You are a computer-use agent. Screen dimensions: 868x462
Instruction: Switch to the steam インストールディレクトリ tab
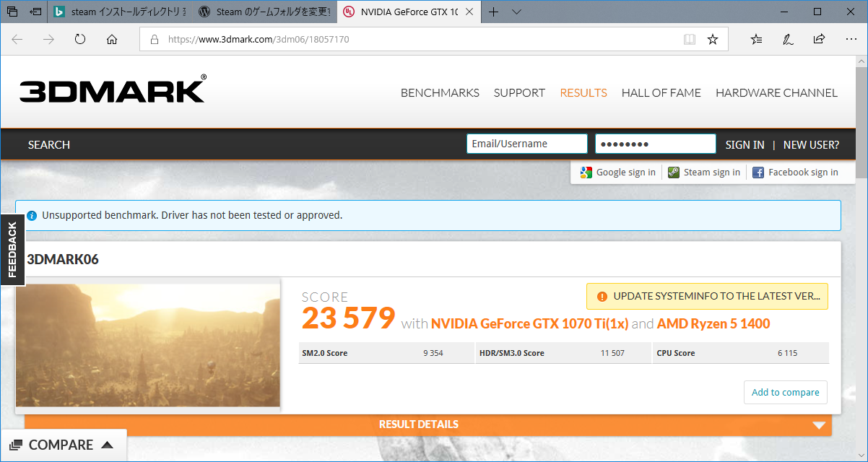[x=121, y=12]
